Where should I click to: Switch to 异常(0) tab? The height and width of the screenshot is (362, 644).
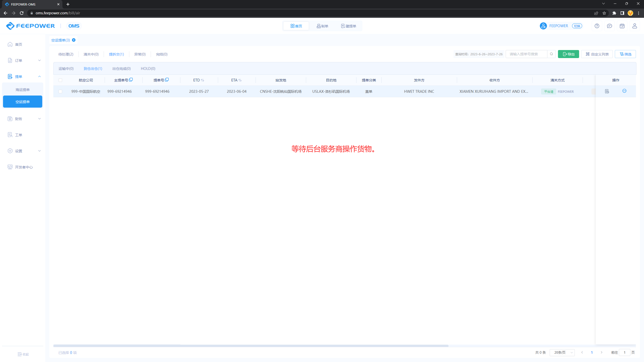point(140,54)
